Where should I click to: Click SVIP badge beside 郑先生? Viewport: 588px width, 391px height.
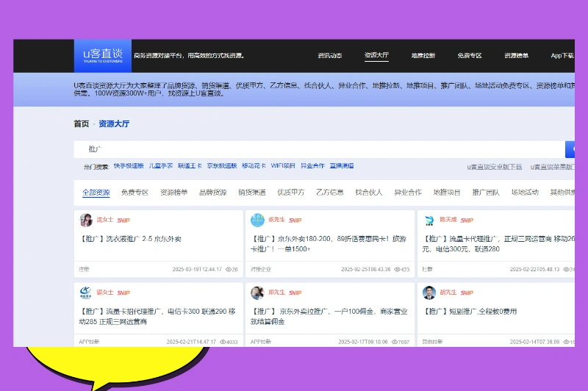tap(295, 293)
